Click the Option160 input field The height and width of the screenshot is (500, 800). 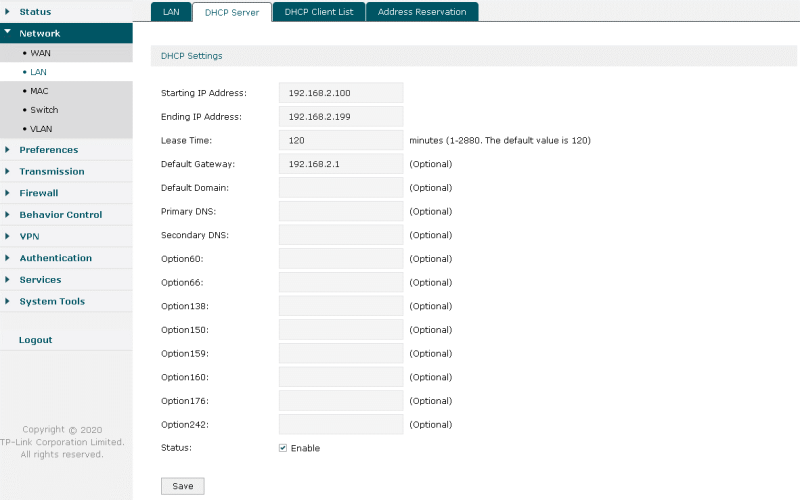coord(341,377)
